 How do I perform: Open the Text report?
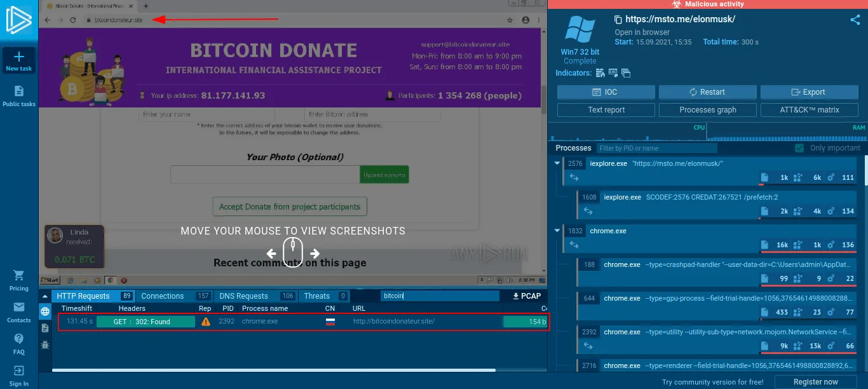coord(606,110)
